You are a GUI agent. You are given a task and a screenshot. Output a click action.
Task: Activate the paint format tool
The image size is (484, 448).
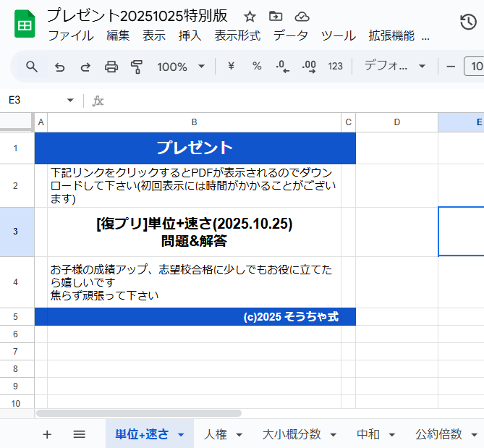coord(137,67)
